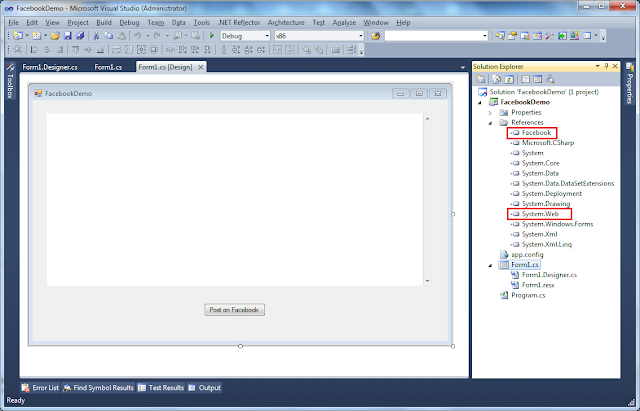Viewport: 640px width, 411px height.
Task: Open the .NET Reflector menu
Action: (x=239, y=22)
